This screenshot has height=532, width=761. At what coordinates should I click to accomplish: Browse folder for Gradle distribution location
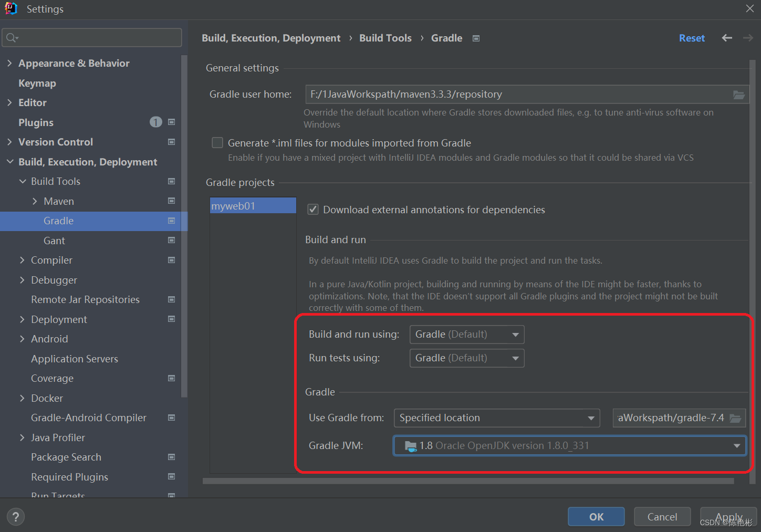[735, 418]
